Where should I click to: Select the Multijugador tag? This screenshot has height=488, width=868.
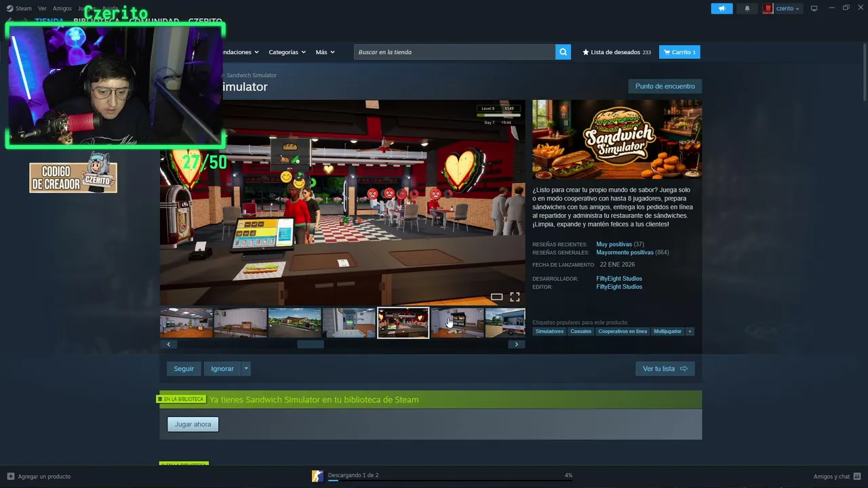[667, 331]
